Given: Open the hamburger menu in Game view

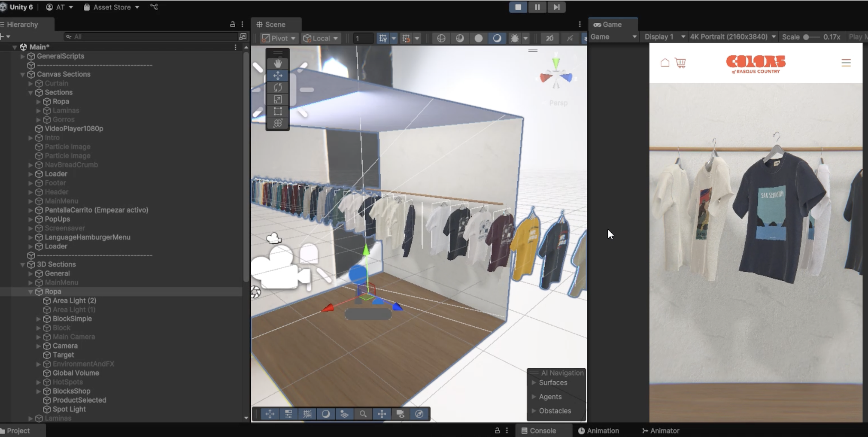Looking at the screenshot, I should (846, 63).
